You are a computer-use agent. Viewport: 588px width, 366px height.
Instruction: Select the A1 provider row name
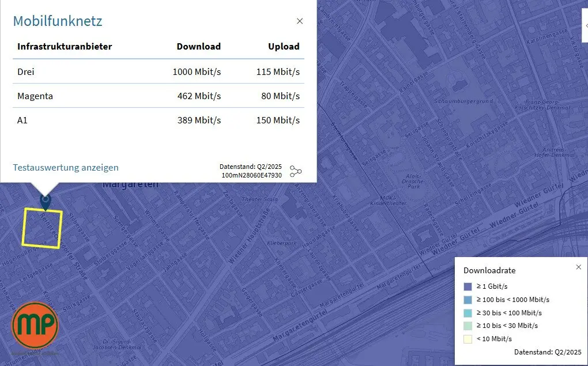22,120
